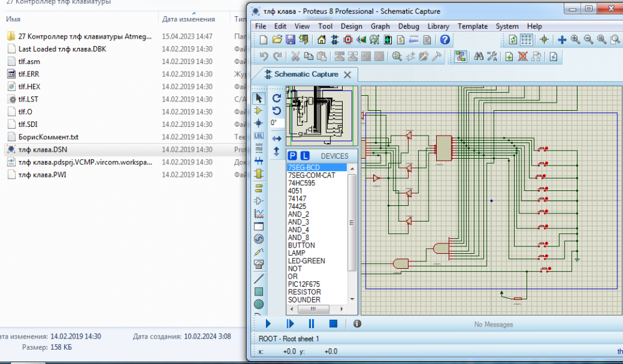This screenshot has width=623, height=364.
Task: Open the Debug menu
Action: click(409, 26)
